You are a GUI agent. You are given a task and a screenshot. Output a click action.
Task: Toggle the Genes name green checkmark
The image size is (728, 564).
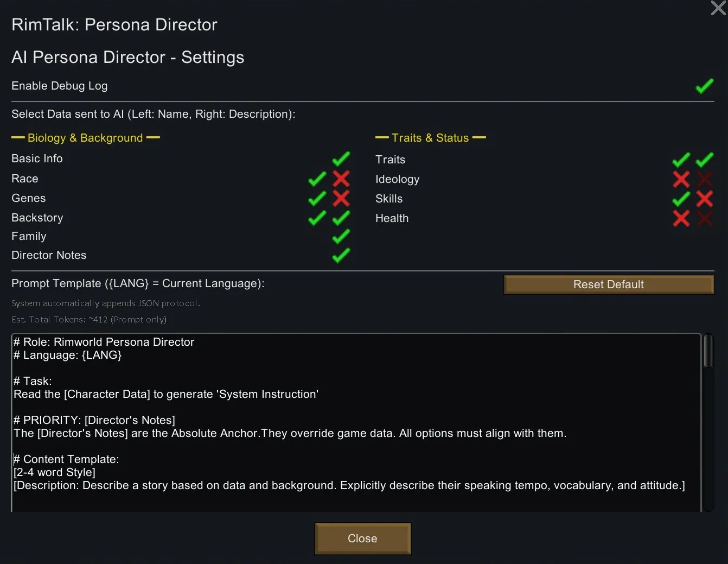(x=317, y=198)
